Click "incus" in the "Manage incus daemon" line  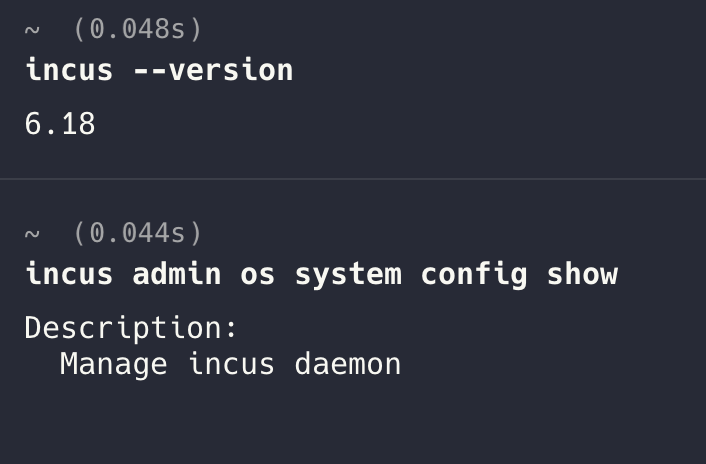[231, 364]
